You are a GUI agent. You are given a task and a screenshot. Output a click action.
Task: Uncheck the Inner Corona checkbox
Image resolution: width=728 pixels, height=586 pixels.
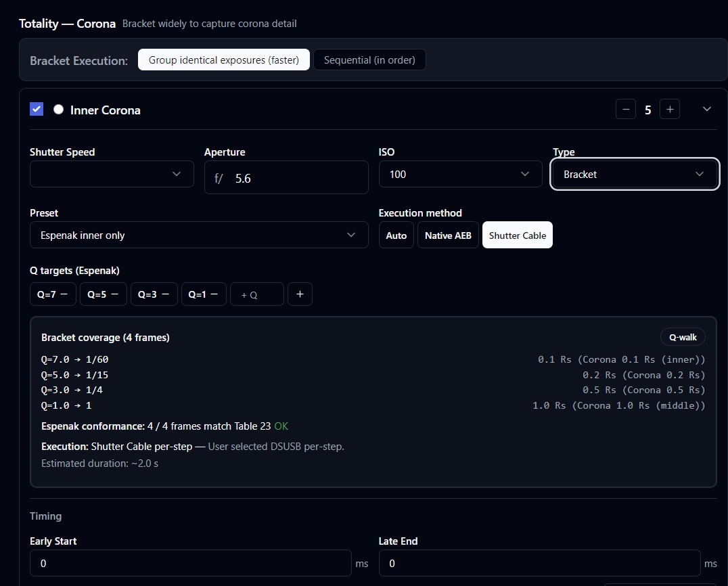[x=37, y=109]
